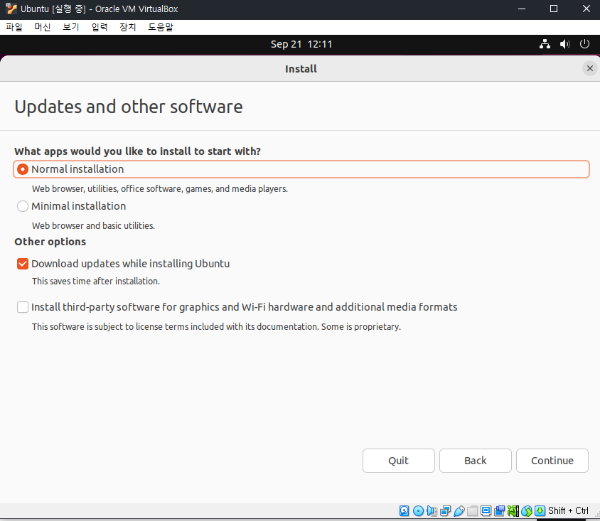Select Normal installation radio button
The width and height of the screenshot is (600, 521).
(23, 169)
